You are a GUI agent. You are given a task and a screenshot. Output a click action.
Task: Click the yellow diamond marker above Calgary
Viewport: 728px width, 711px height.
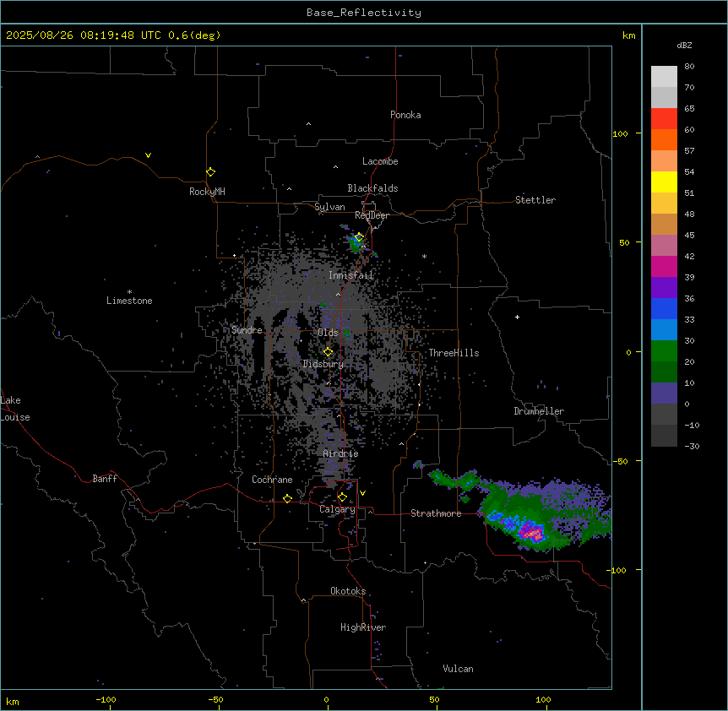[x=342, y=497]
